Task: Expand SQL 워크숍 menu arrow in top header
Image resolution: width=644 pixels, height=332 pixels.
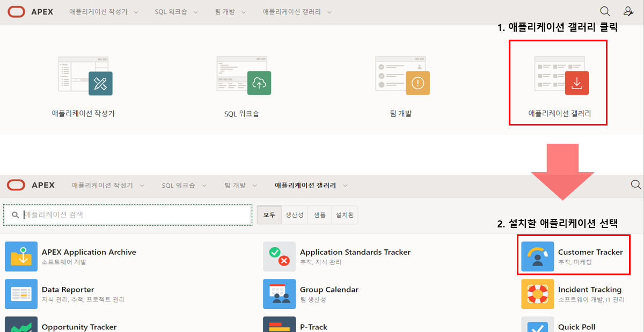Action: tap(195, 12)
